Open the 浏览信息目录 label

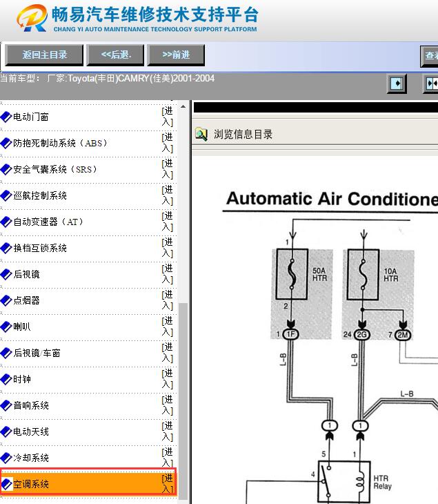point(243,134)
